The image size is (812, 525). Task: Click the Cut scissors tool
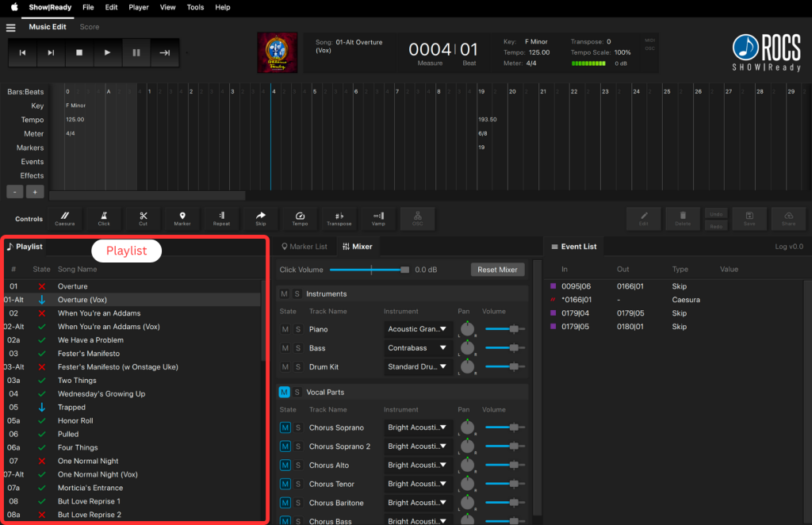tap(143, 218)
